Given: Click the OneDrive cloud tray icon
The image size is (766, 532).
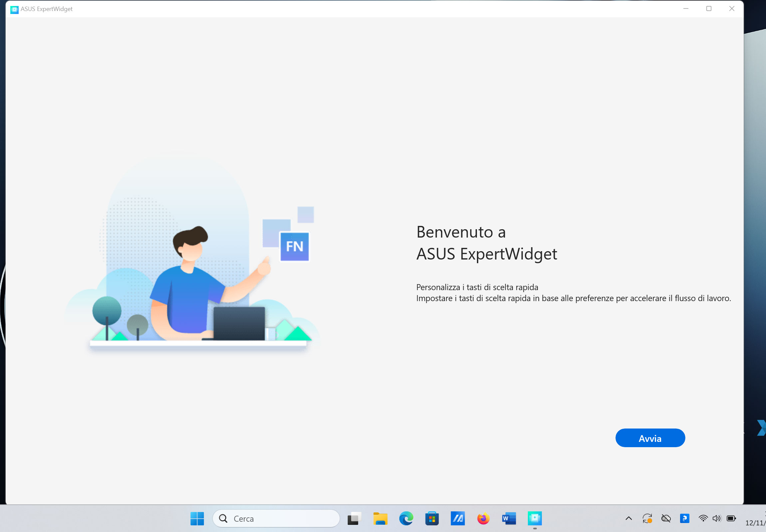Looking at the screenshot, I should (x=666, y=518).
